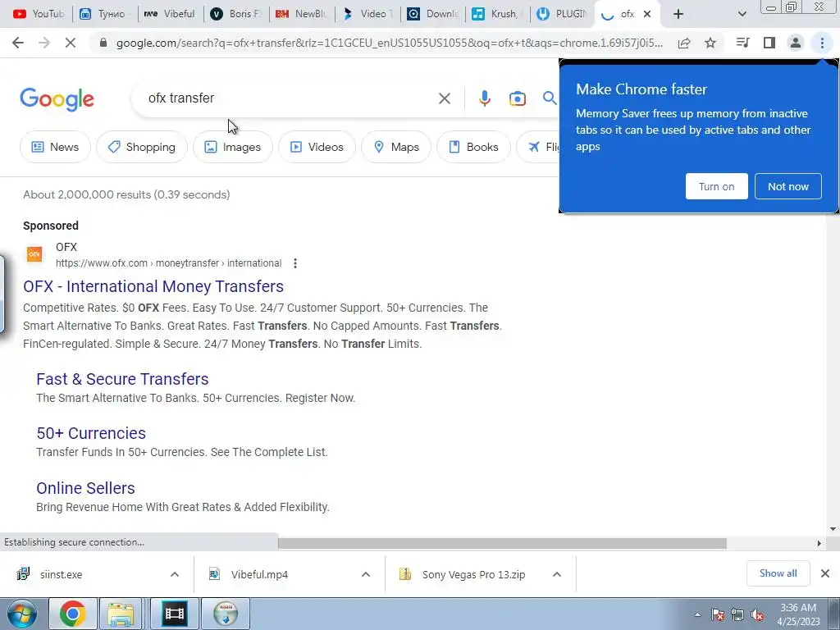Close the downloads bar
Screen dimensions: 840x630
[825, 573]
